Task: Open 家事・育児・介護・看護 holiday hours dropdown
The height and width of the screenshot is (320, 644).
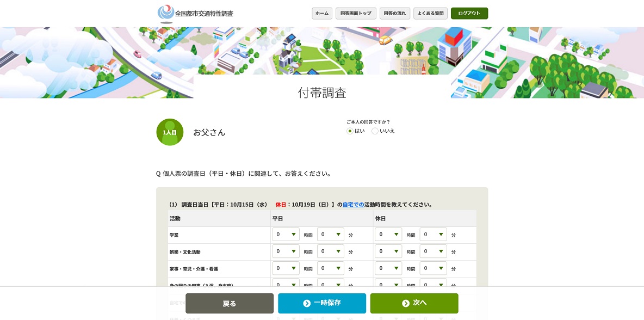Action: click(x=388, y=268)
